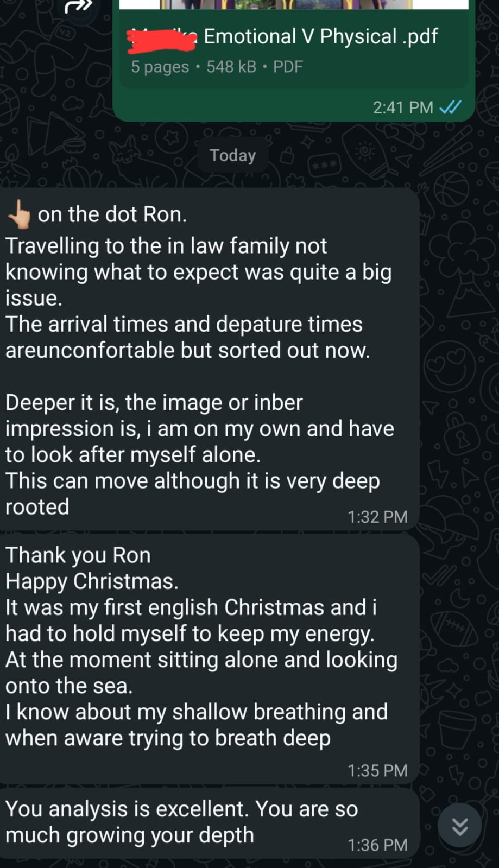The height and width of the screenshot is (868, 499).
Task: Tap the 2:41 PM timestamp on PDF message
Action: tap(402, 107)
